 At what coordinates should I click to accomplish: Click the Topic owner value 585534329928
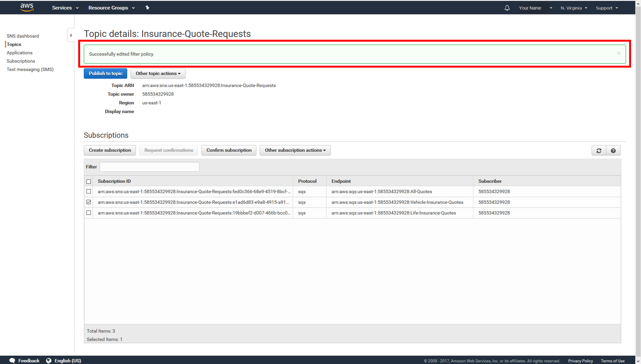[158, 94]
